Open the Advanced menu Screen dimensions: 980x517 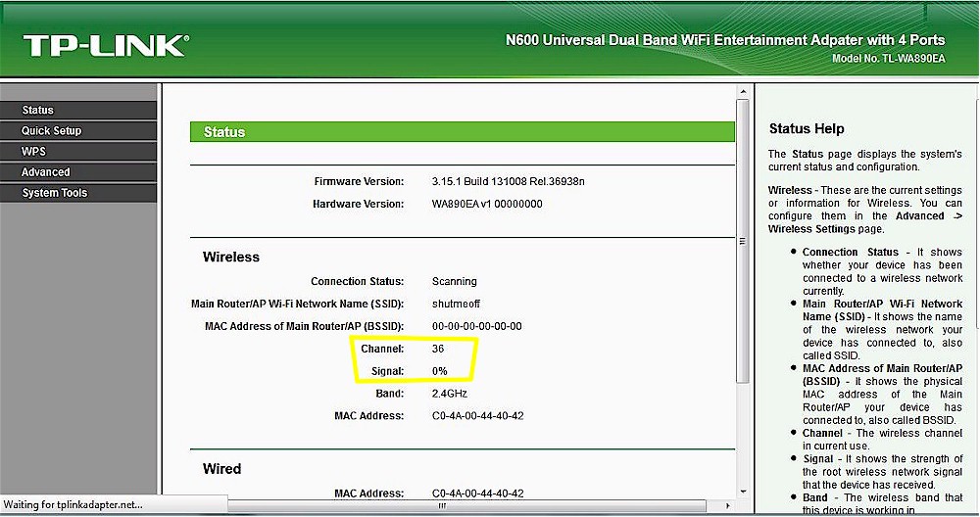click(x=78, y=171)
